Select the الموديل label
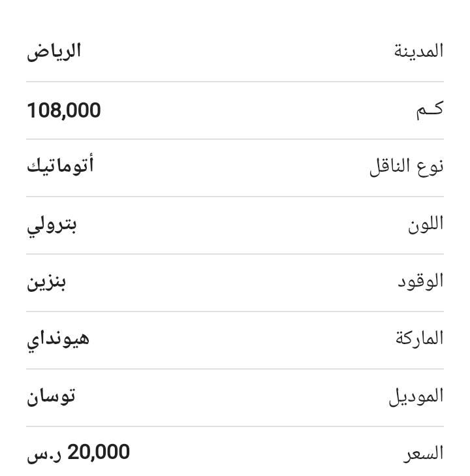Viewport: 470px width, 476px height. [416, 396]
